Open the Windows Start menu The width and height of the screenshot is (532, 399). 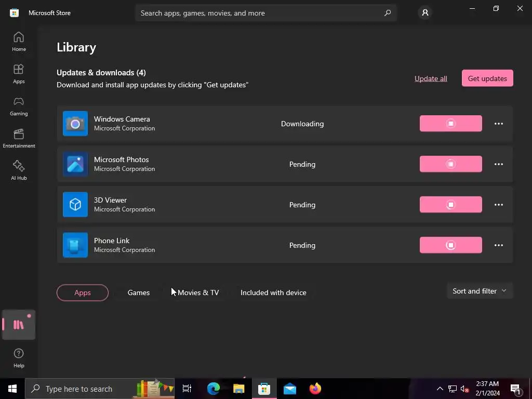coord(12,389)
